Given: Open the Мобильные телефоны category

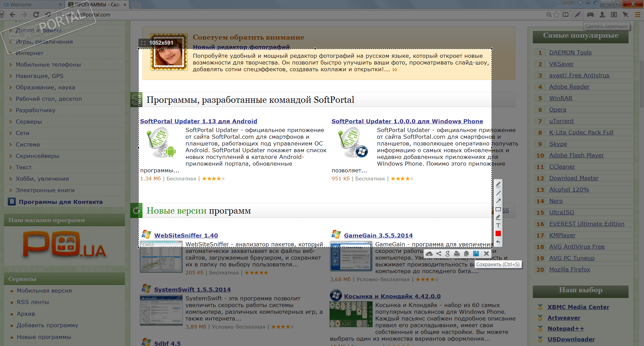Looking at the screenshot, I should click(x=48, y=64).
